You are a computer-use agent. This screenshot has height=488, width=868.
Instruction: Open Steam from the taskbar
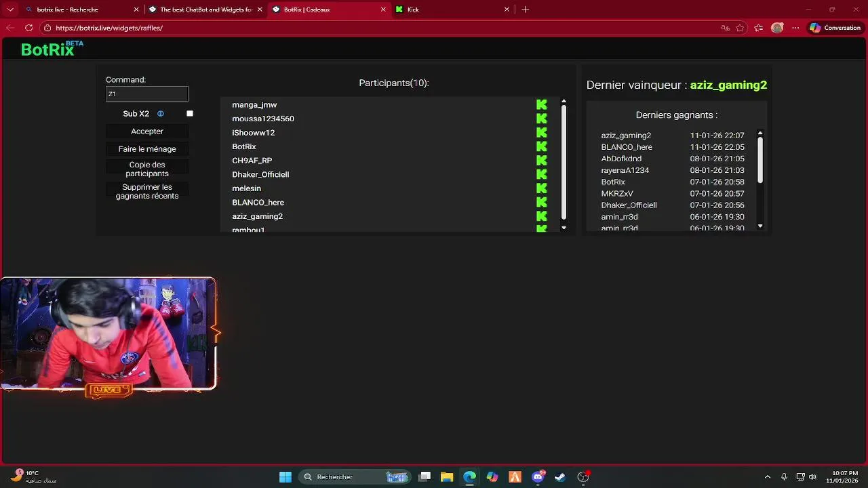click(x=560, y=477)
